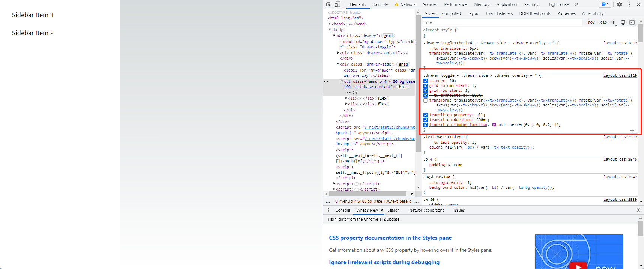Click Sidebar Item 1 on the page
The height and width of the screenshot is (269, 644).
click(x=33, y=15)
